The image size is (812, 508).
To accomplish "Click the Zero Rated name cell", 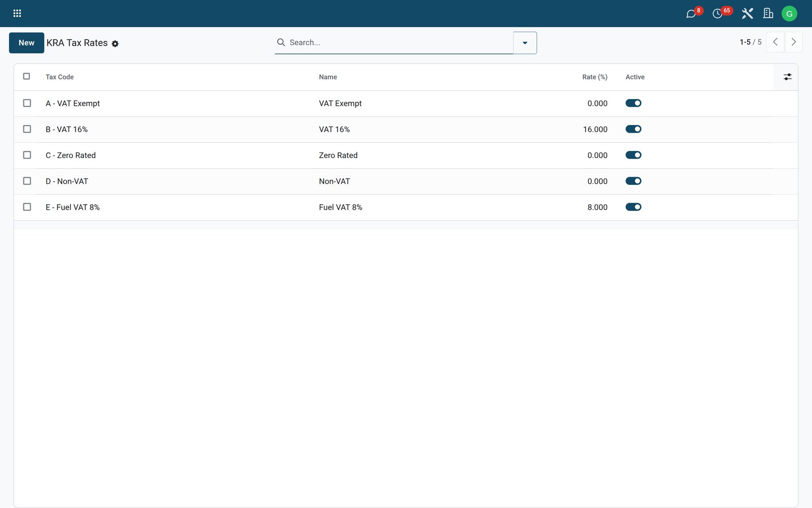I will point(338,155).
